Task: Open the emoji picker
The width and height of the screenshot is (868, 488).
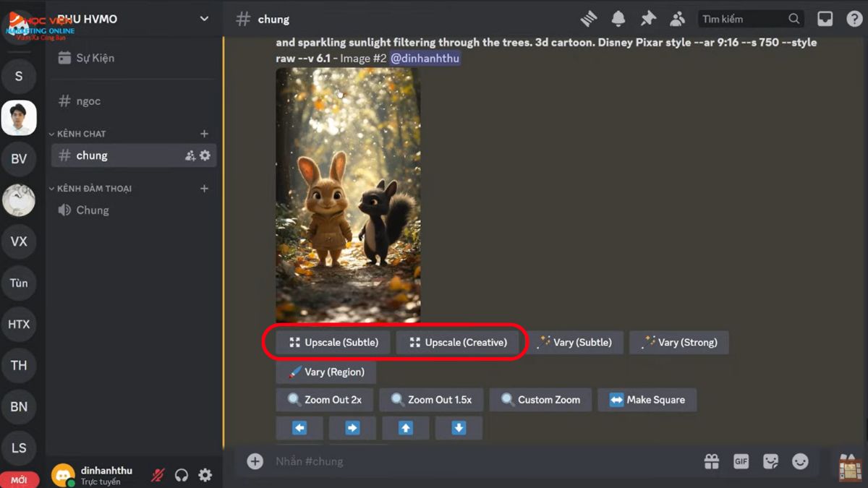Action: point(800,461)
